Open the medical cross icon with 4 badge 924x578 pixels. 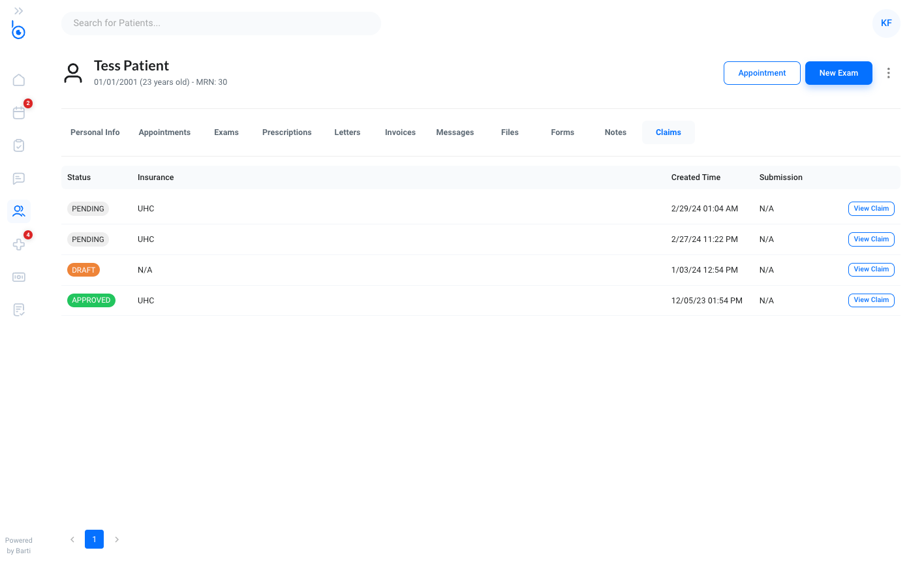click(x=19, y=244)
